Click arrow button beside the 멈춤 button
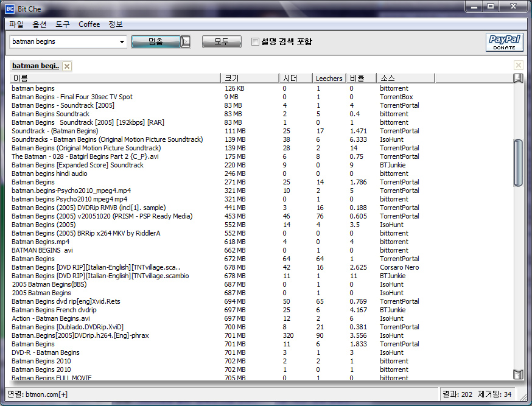The height and width of the screenshot is (406, 532). 186,42
